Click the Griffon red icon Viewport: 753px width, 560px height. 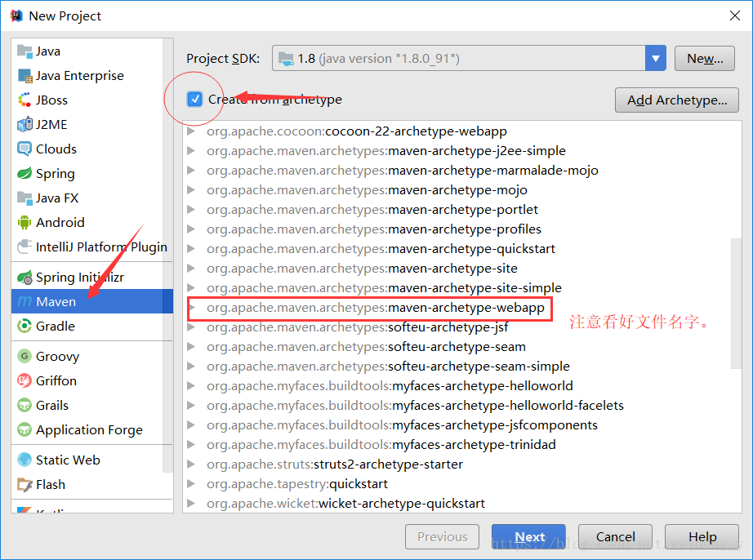pos(24,380)
